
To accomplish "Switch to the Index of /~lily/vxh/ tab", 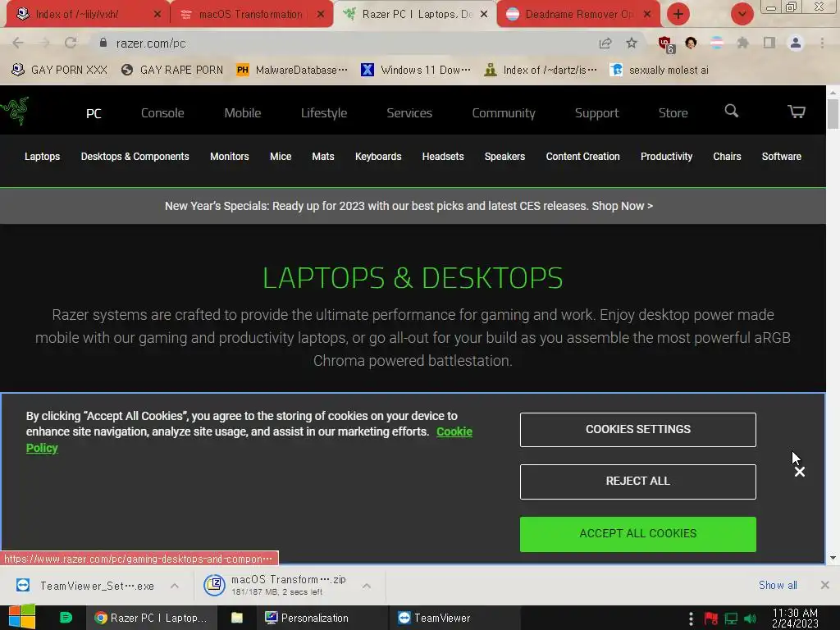I will (x=87, y=14).
